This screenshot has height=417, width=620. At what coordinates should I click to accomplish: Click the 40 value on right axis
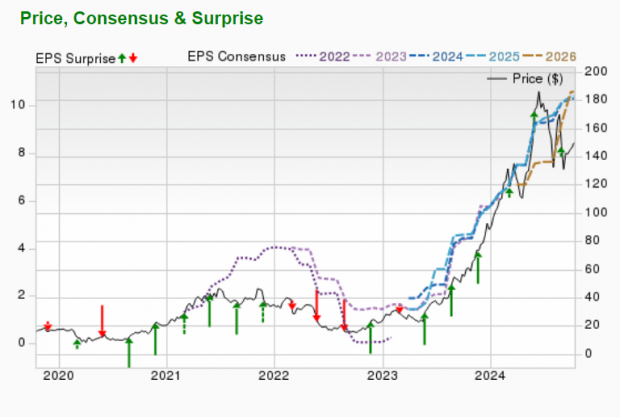[x=592, y=297]
